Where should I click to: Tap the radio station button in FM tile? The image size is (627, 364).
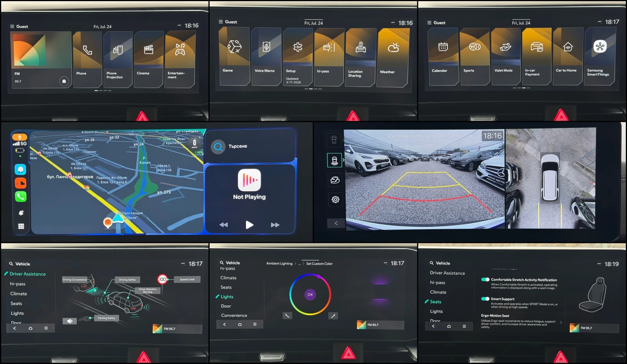pyautogui.click(x=64, y=81)
